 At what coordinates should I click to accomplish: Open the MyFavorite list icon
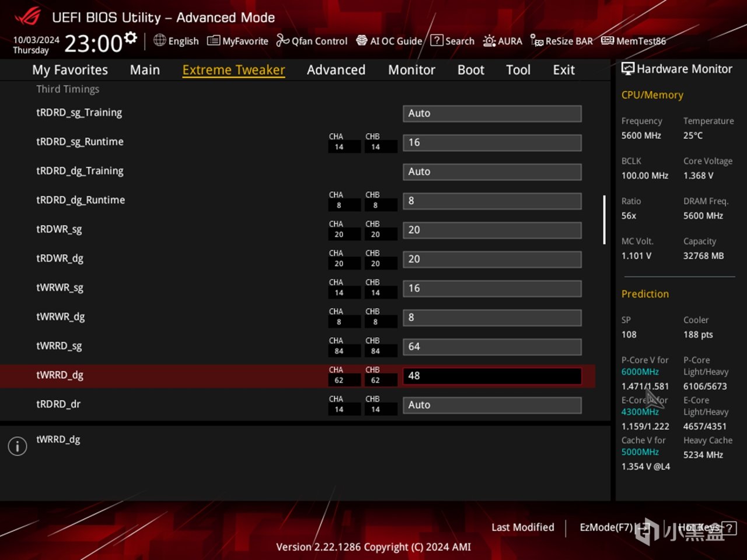pos(214,40)
